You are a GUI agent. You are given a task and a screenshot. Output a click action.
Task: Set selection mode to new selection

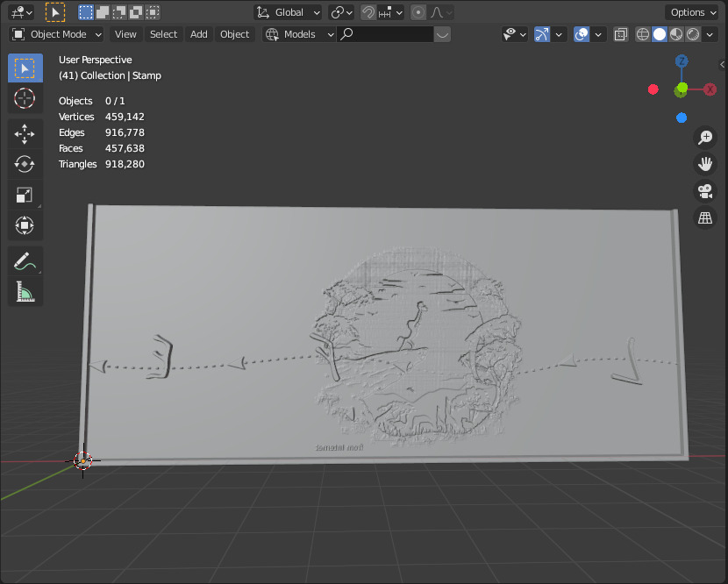tap(86, 12)
